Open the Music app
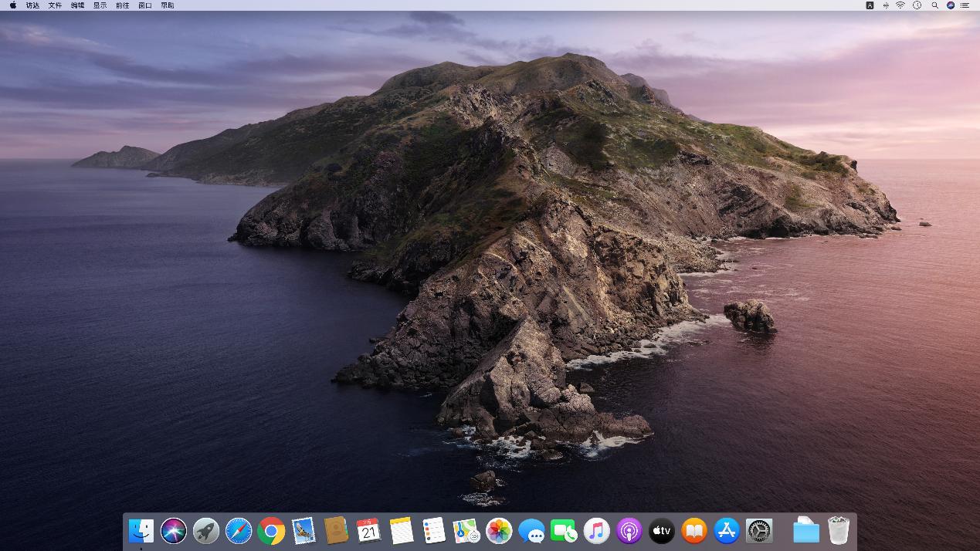 point(595,531)
